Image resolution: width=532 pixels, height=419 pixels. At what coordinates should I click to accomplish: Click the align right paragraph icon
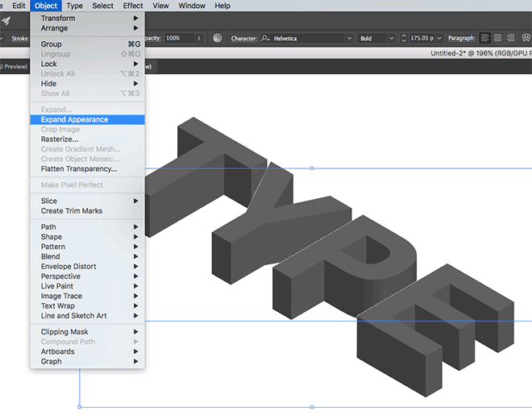511,38
